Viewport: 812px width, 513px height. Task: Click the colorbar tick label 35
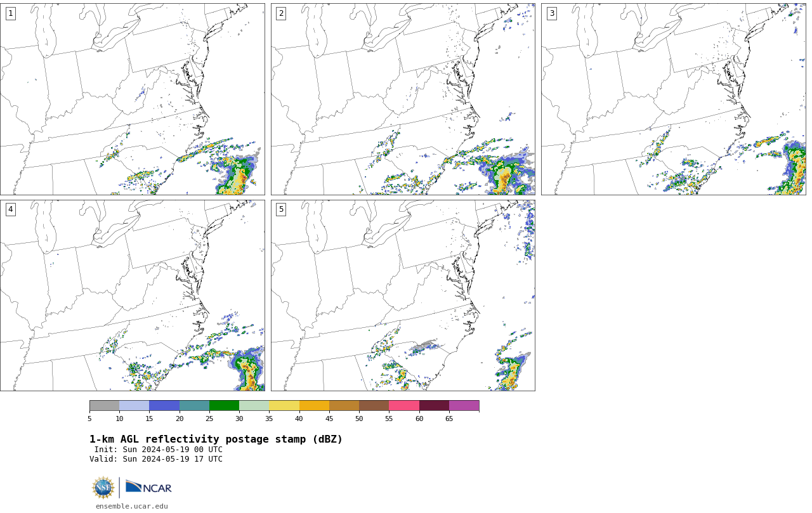point(269,419)
